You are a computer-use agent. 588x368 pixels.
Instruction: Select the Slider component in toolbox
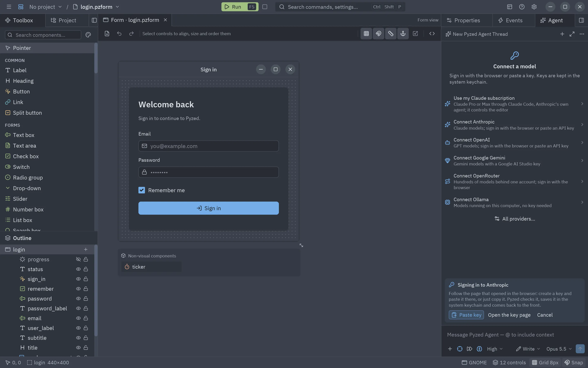[x=47, y=199]
